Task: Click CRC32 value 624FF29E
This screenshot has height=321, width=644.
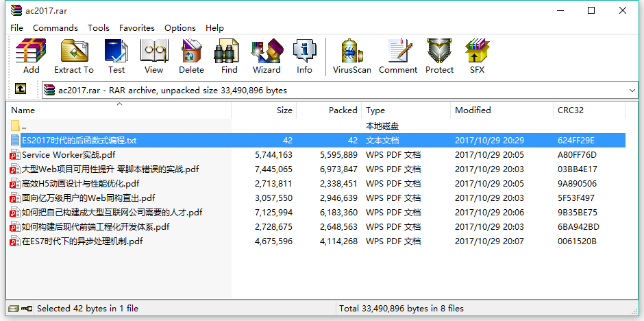Action: point(575,141)
